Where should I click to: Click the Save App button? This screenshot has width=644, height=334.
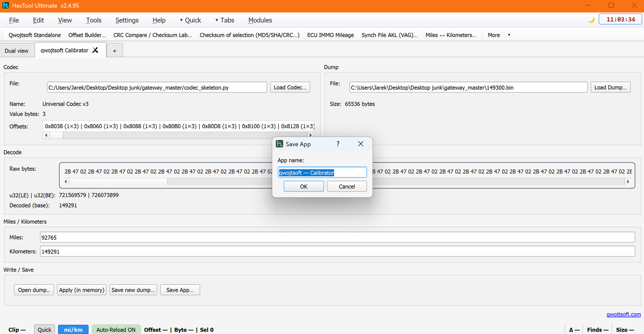pyautogui.click(x=180, y=290)
